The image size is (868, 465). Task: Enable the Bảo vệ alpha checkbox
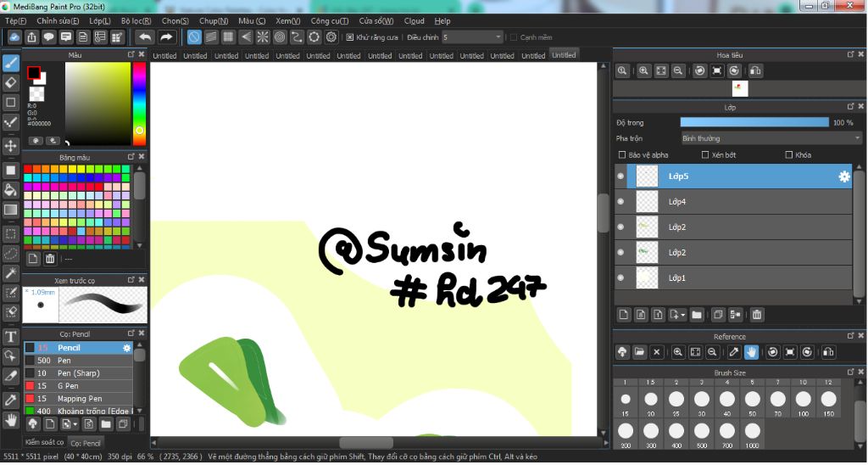621,155
